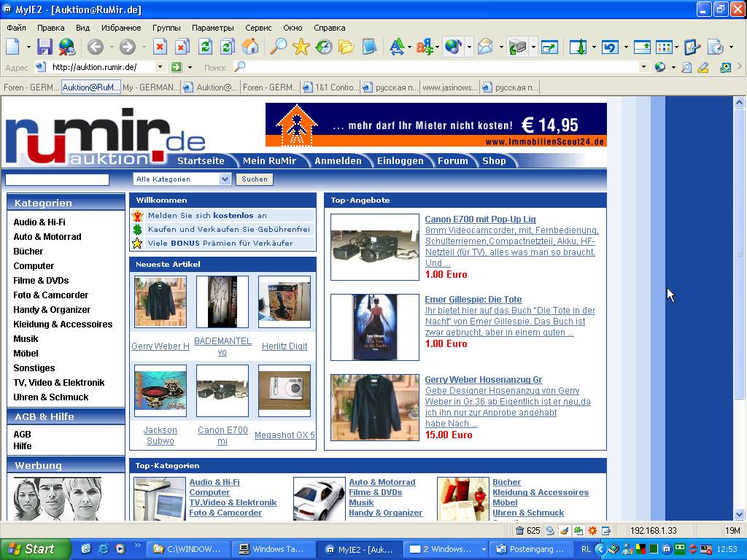Image resolution: width=747 pixels, height=560 pixels.
Task: Click the site search text field
Action: [x=57, y=179]
